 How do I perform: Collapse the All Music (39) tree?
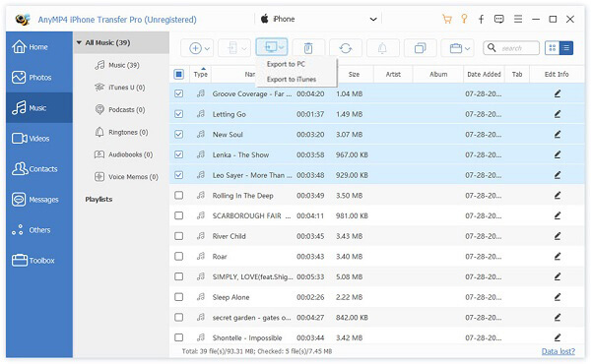(x=79, y=43)
